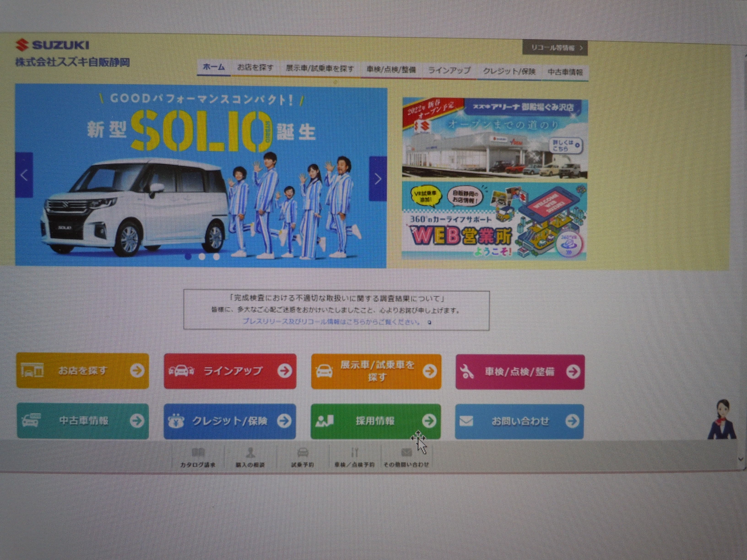Click the arrow on blue クレジット/保険 button

tap(284, 421)
